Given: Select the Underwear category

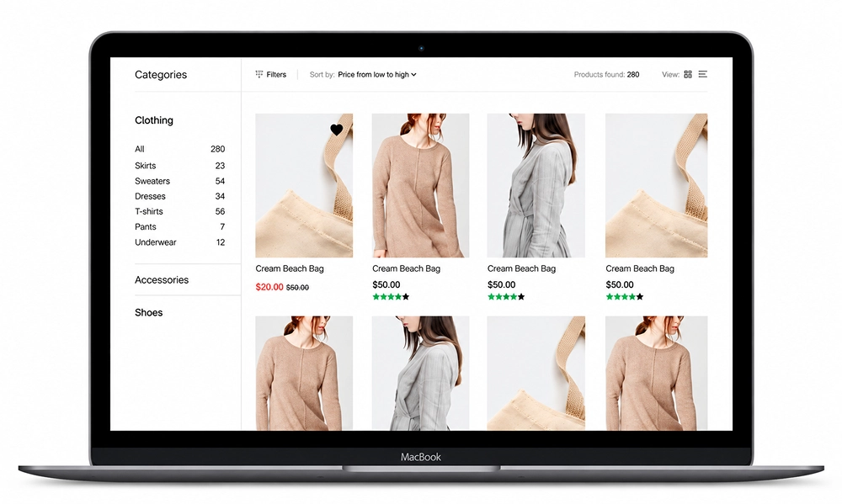Looking at the screenshot, I should 155,242.
